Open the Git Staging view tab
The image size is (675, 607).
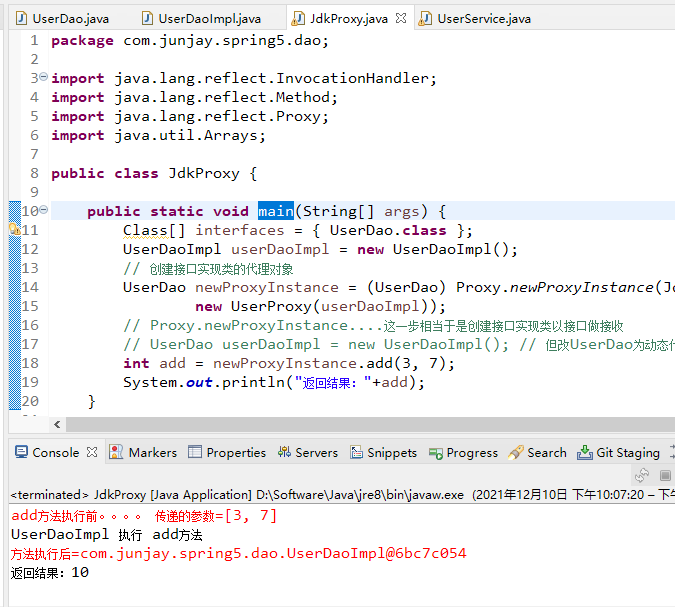618,452
